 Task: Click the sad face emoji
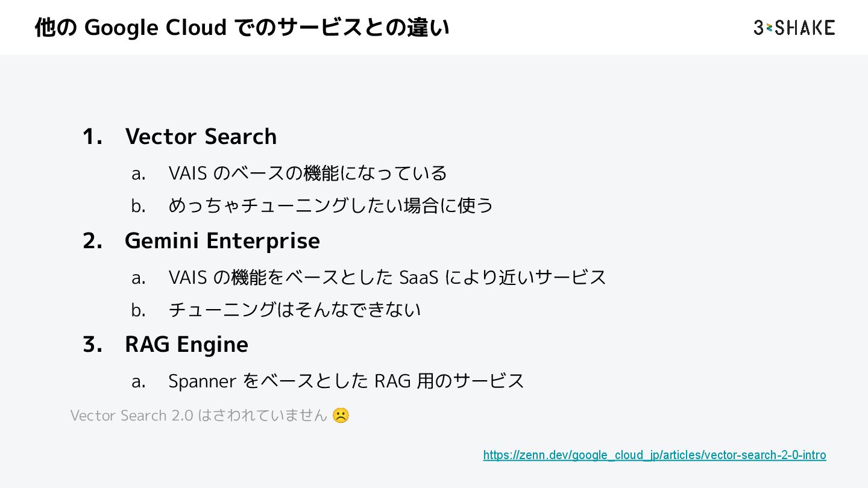coord(341,416)
